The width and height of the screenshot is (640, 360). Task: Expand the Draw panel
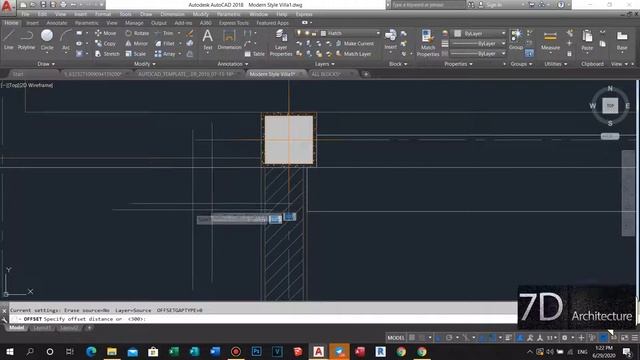point(46,64)
